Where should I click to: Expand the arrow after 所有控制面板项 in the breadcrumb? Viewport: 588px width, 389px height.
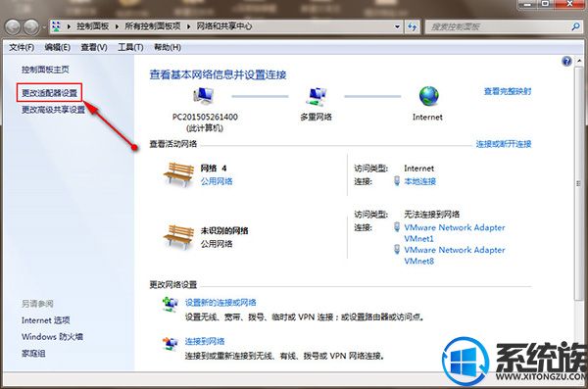click(x=188, y=26)
